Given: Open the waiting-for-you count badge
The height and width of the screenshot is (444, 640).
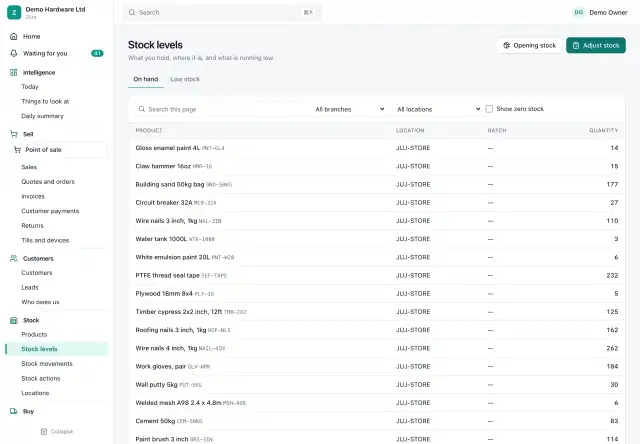Looking at the screenshot, I should pyautogui.click(x=97, y=53).
